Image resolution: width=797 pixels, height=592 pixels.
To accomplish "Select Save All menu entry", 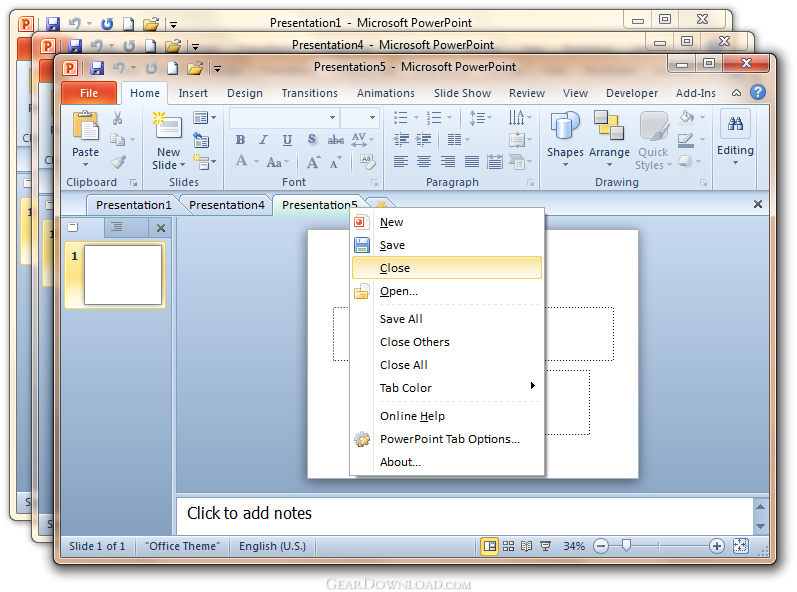I will pos(447,319).
